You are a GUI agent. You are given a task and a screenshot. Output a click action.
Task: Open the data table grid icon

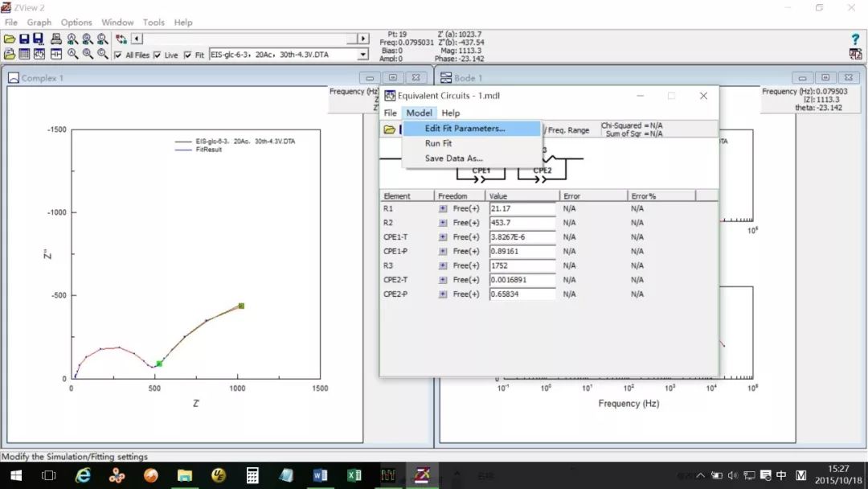tap(24, 54)
